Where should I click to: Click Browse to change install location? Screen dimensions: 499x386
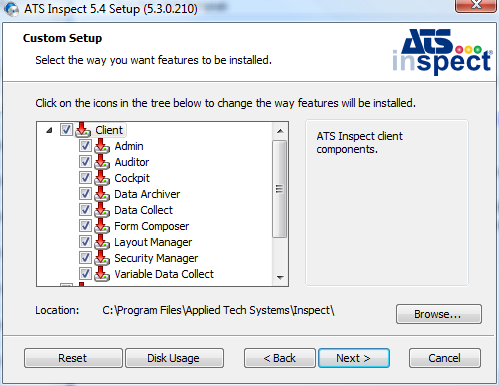pos(439,314)
